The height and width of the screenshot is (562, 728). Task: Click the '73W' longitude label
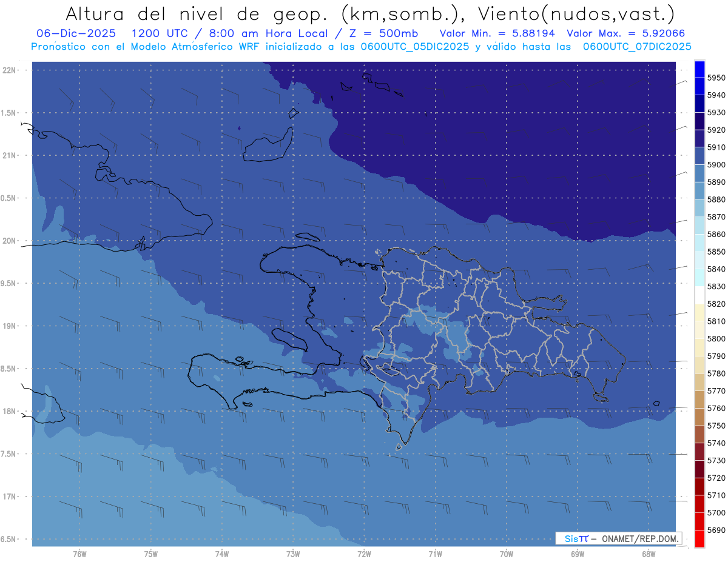pyautogui.click(x=293, y=554)
